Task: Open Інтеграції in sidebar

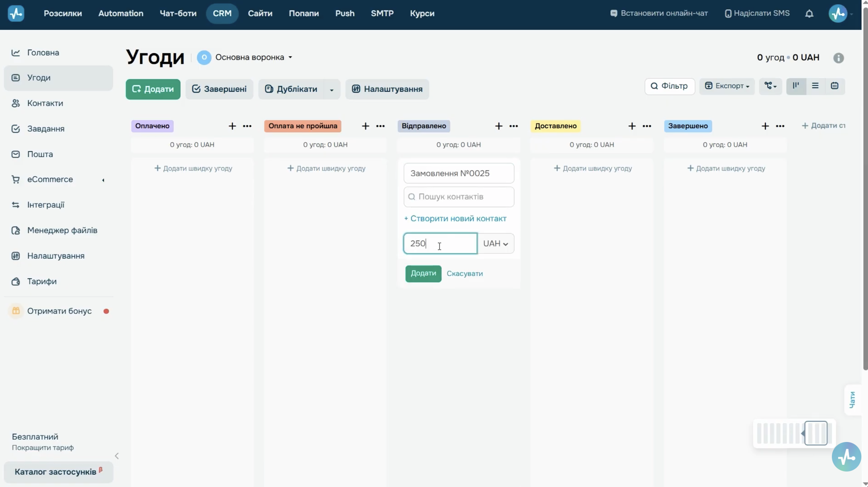Action: pos(58,205)
